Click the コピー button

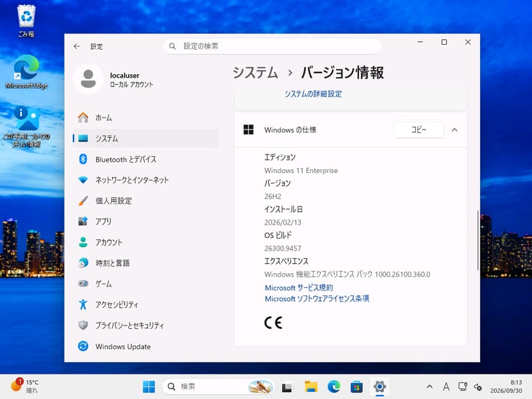pos(419,129)
